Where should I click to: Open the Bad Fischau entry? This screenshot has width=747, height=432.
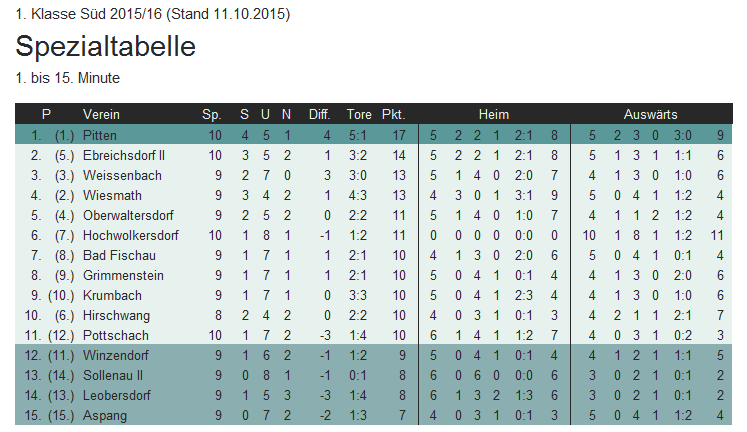click(119, 255)
